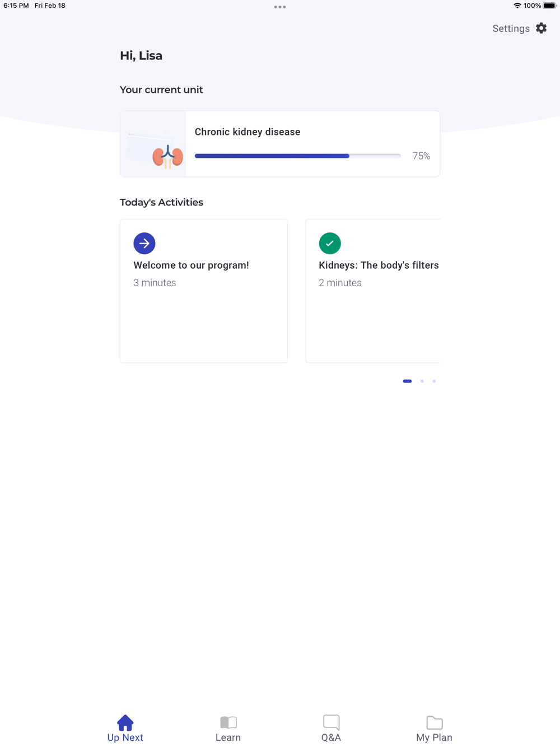Screen dimensions: 560x747
Task: Select the first active page indicator
Action: [x=407, y=381]
